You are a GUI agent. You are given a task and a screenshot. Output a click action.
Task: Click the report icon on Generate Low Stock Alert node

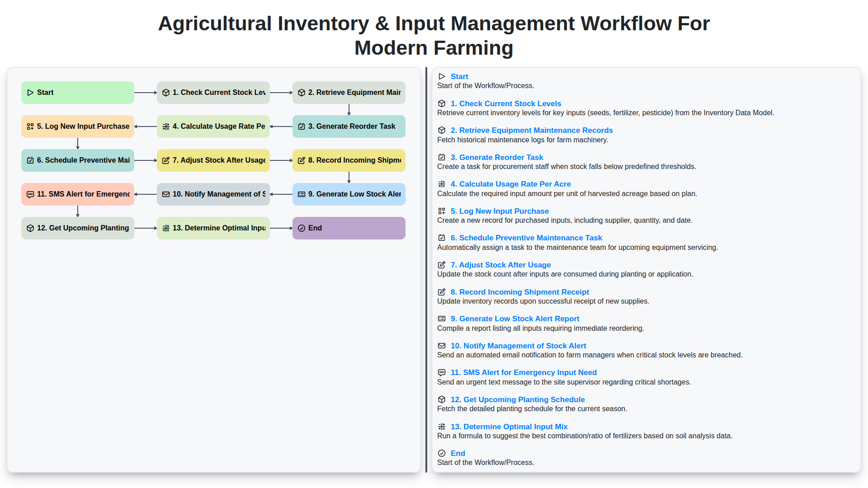coord(302,194)
